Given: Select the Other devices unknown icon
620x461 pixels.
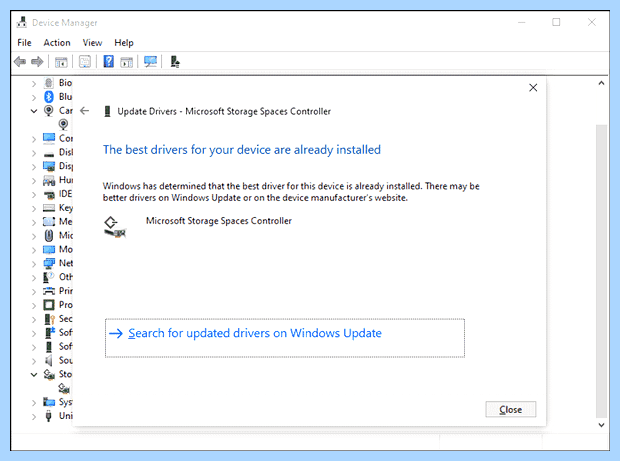Looking at the screenshot, I should [49, 277].
